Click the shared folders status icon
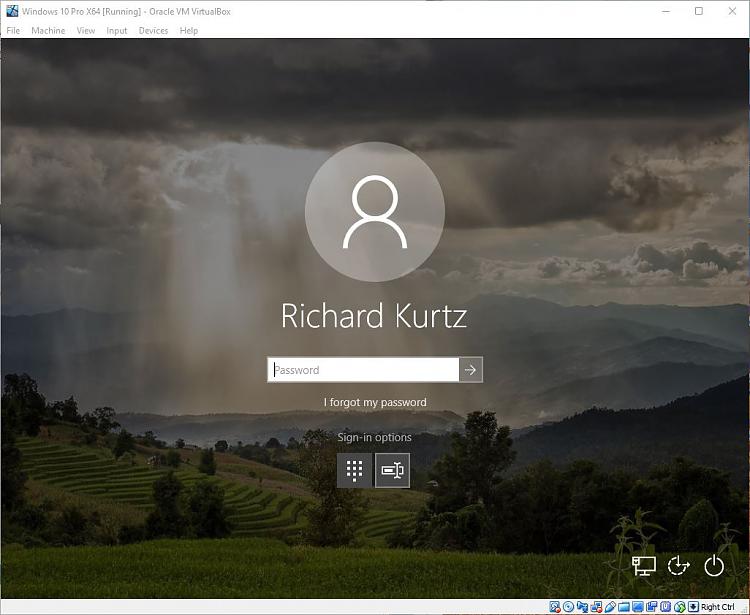 624,607
